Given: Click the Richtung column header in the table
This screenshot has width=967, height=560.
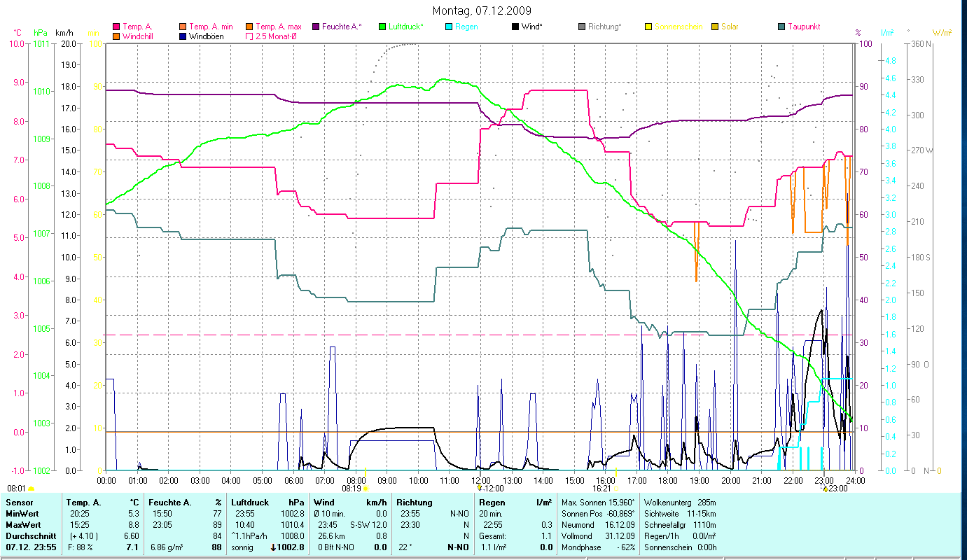Looking at the screenshot, I should click(415, 503).
